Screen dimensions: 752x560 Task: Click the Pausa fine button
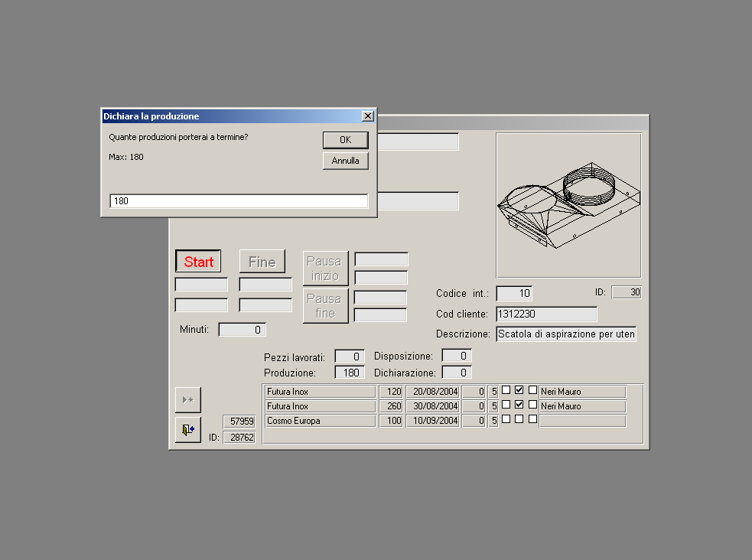325,306
